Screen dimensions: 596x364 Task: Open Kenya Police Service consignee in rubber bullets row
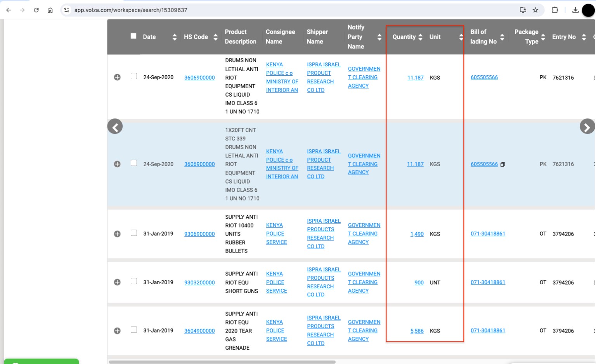click(276, 234)
